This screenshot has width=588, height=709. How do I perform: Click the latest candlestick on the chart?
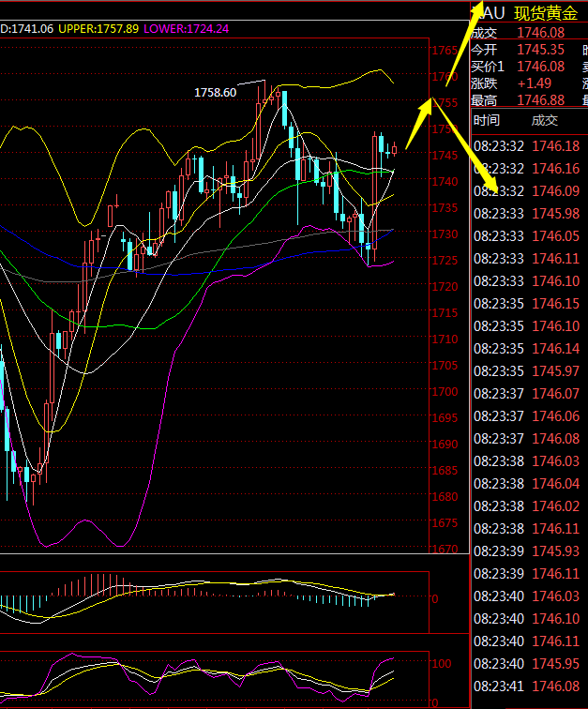pyautogui.click(x=395, y=148)
